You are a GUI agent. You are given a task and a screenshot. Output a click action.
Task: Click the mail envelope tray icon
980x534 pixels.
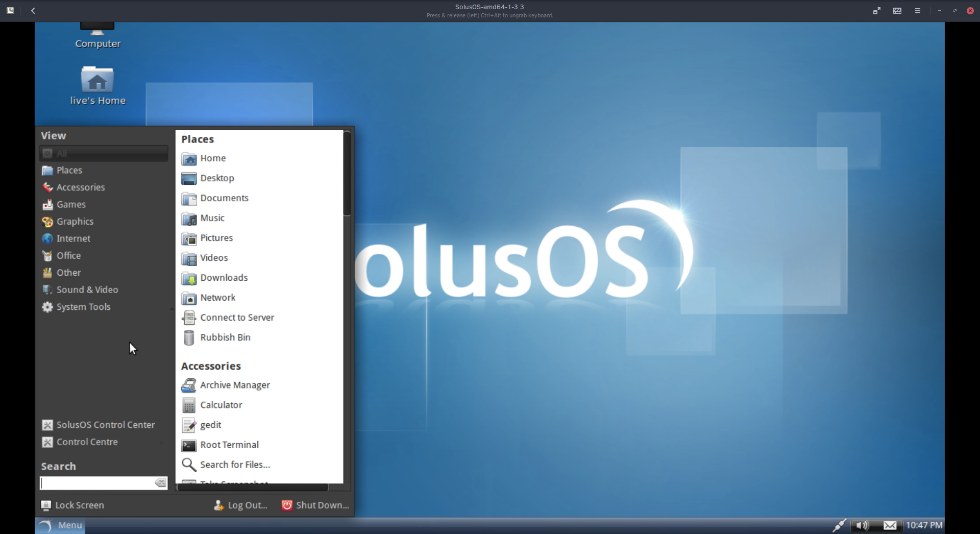point(890,525)
